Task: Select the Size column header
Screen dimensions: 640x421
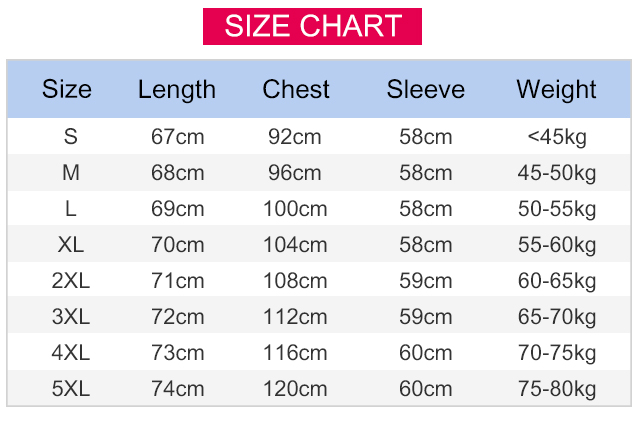Action: (x=67, y=89)
